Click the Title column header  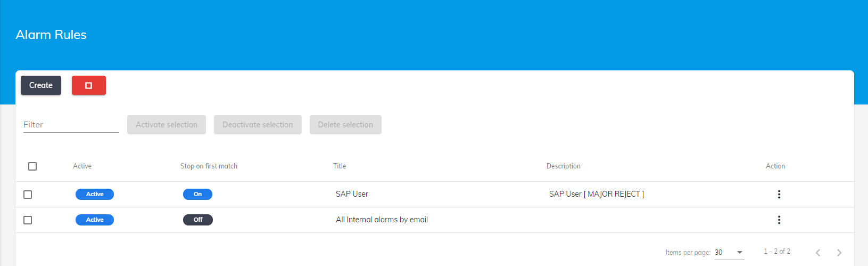(x=340, y=166)
